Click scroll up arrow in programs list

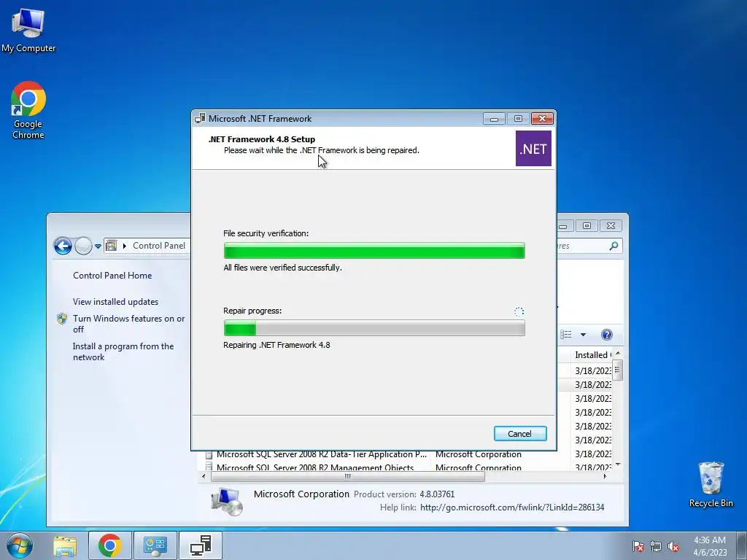(617, 354)
